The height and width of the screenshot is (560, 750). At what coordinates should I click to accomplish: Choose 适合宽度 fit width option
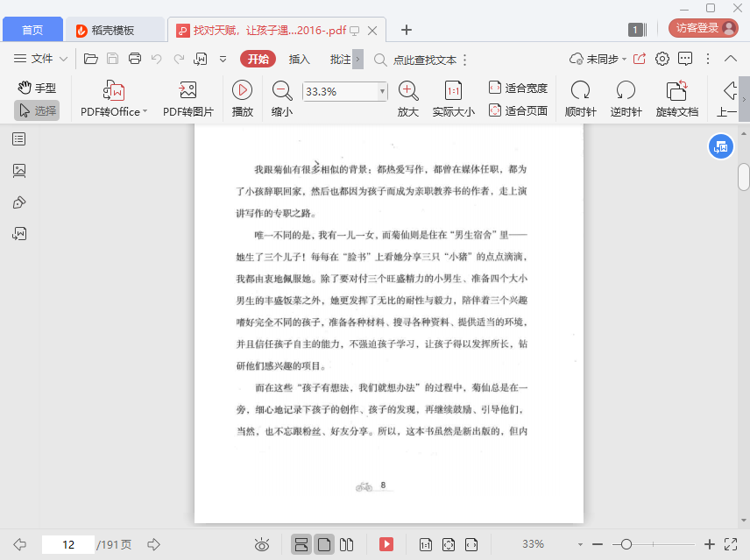pyautogui.click(x=518, y=88)
